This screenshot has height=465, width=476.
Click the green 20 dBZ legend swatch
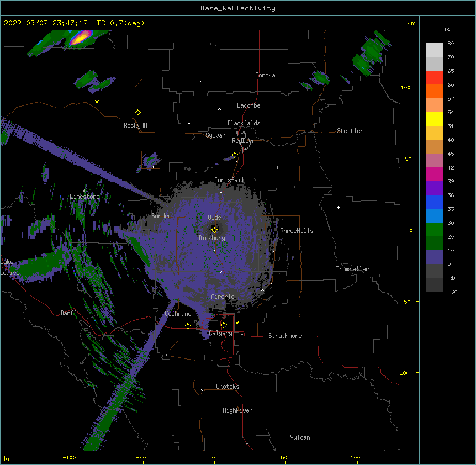pos(434,230)
